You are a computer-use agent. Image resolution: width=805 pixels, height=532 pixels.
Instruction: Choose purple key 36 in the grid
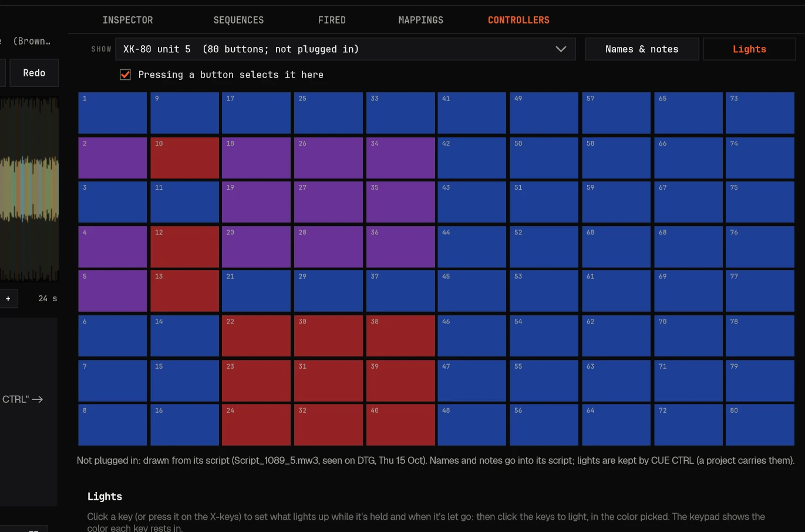[400, 247]
